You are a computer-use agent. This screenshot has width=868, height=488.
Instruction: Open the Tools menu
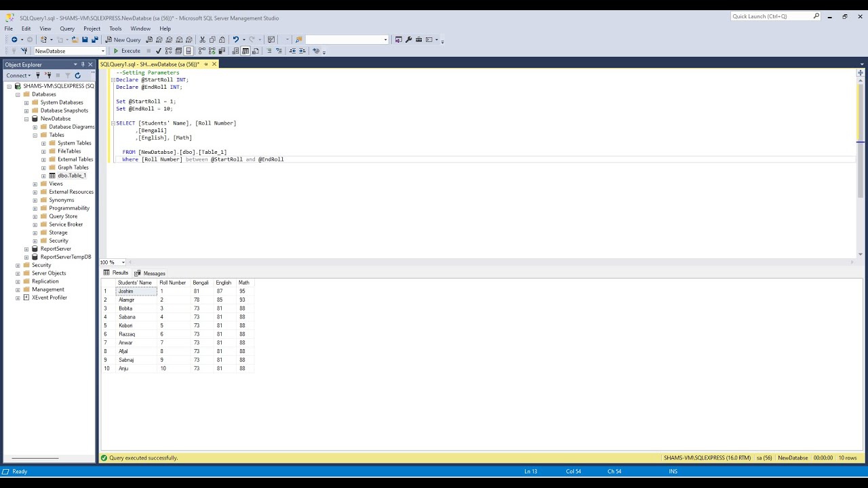(115, 28)
